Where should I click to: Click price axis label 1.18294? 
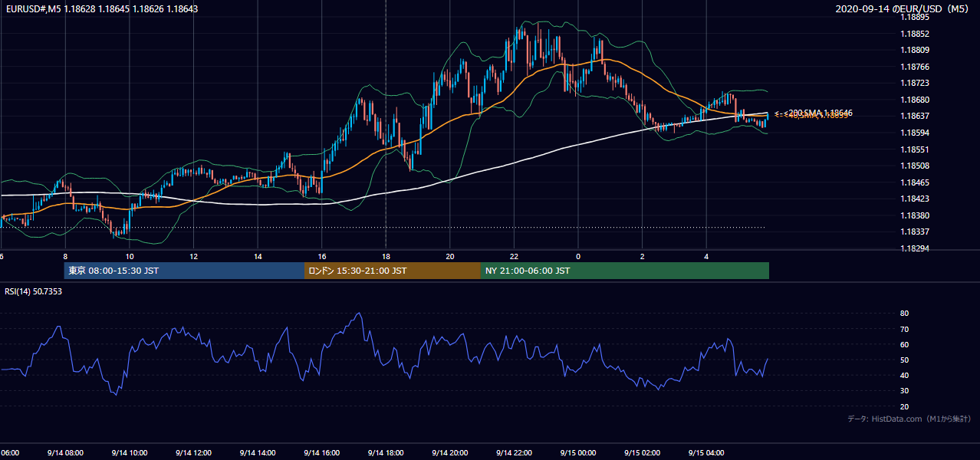tap(914, 248)
